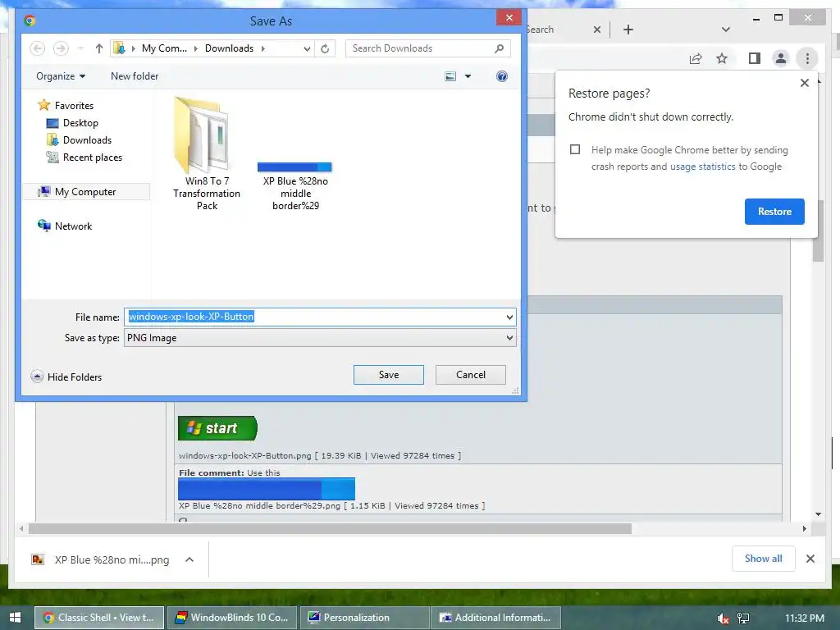
Task: Close the Chrome downloads bar
Action: [x=810, y=559]
